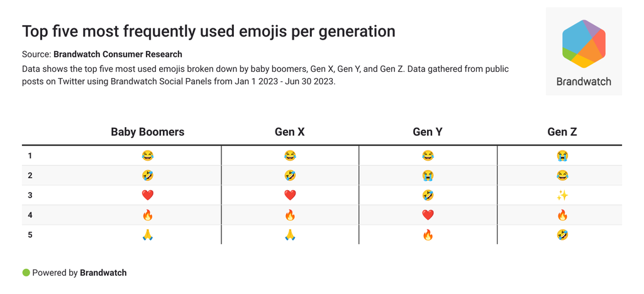Click the Brandwatch hexagon logo
This screenshot has height=294, width=644.
pyautogui.click(x=584, y=43)
